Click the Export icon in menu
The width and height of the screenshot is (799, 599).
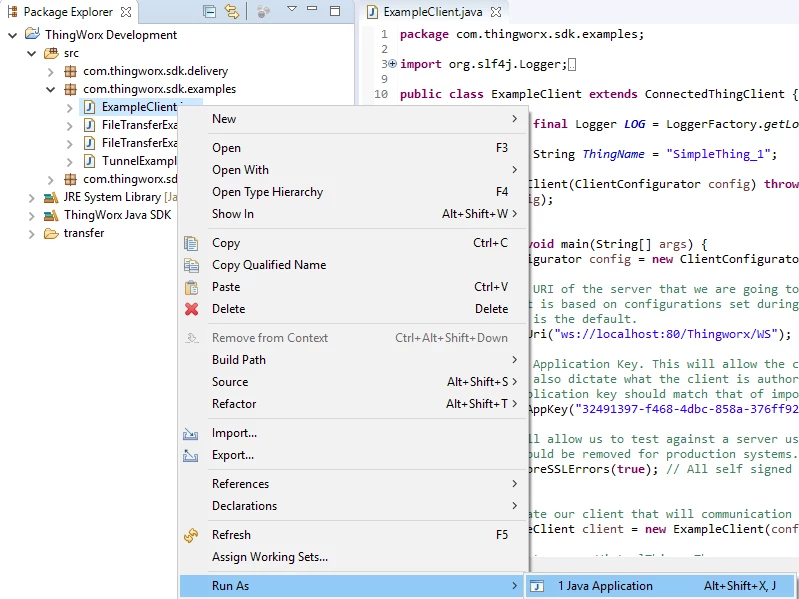point(191,455)
